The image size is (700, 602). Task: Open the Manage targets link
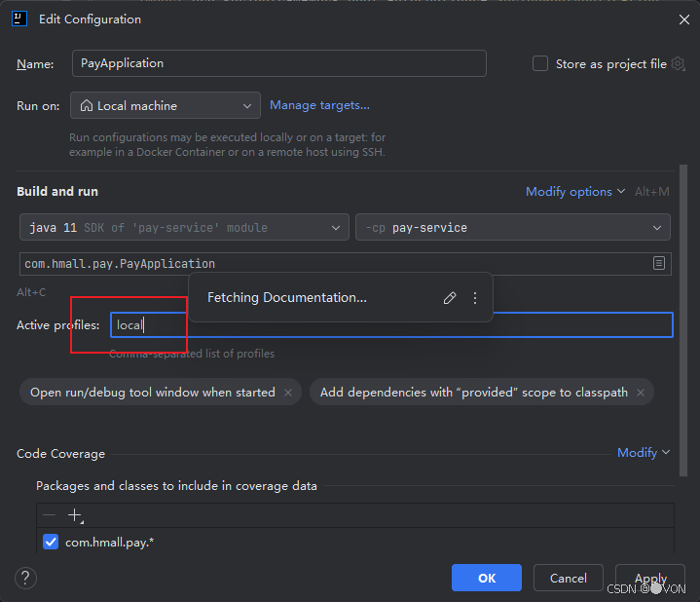(319, 105)
